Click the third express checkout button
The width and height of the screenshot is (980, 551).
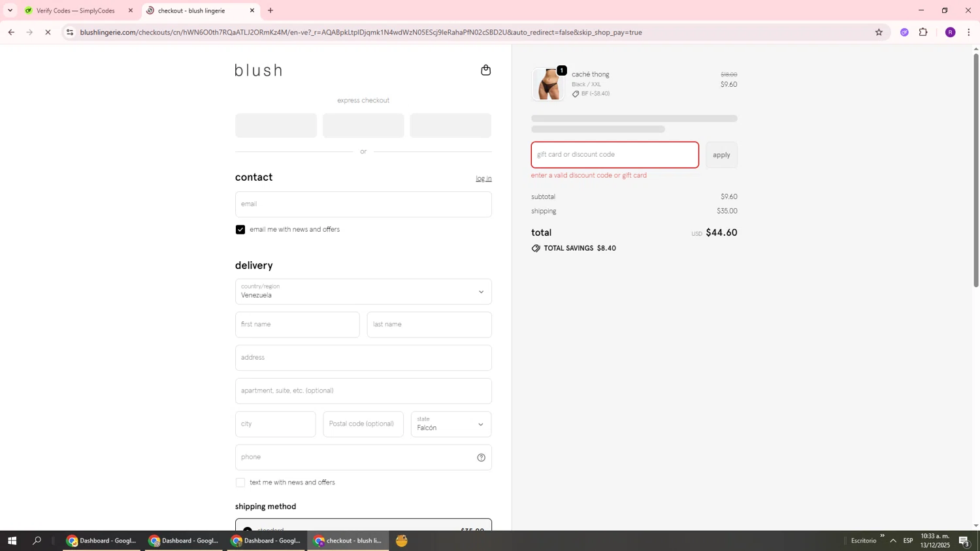point(450,125)
